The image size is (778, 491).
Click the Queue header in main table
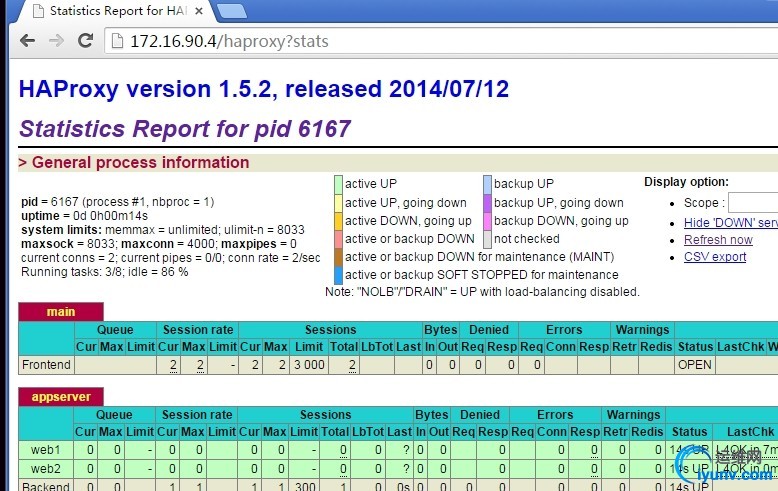[x=115, y=330]
